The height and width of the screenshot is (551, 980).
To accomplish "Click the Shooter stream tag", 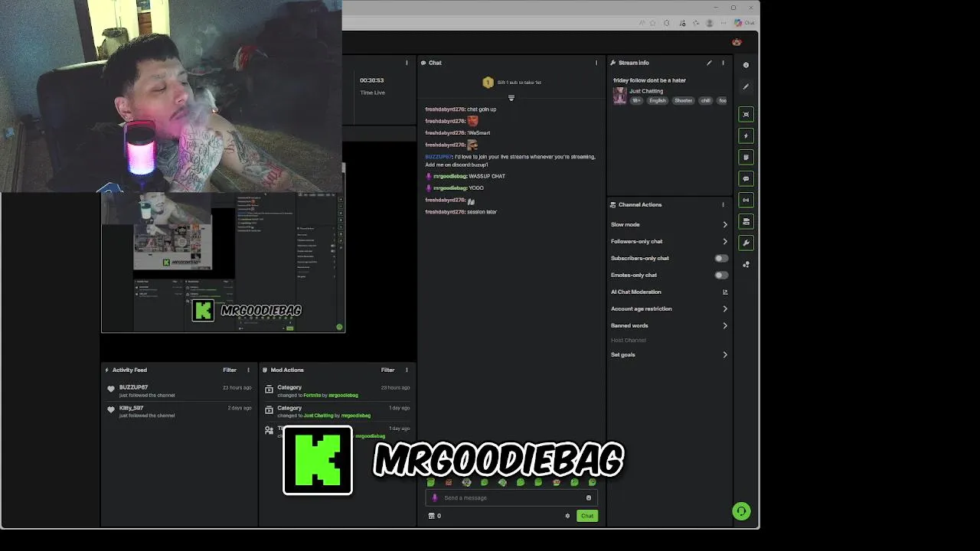I will coord(683,100).
